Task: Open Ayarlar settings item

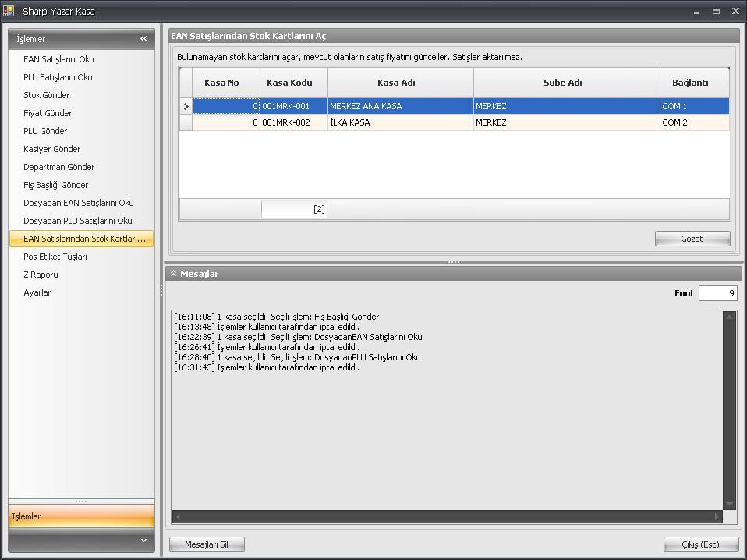Action: pyautogui.click(x=37, y=292)
